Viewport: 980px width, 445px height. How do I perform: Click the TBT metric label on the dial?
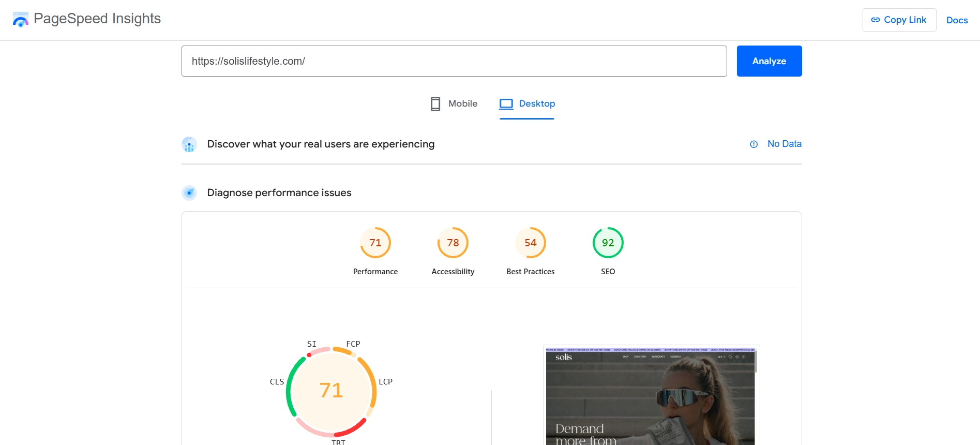[339, 442]
